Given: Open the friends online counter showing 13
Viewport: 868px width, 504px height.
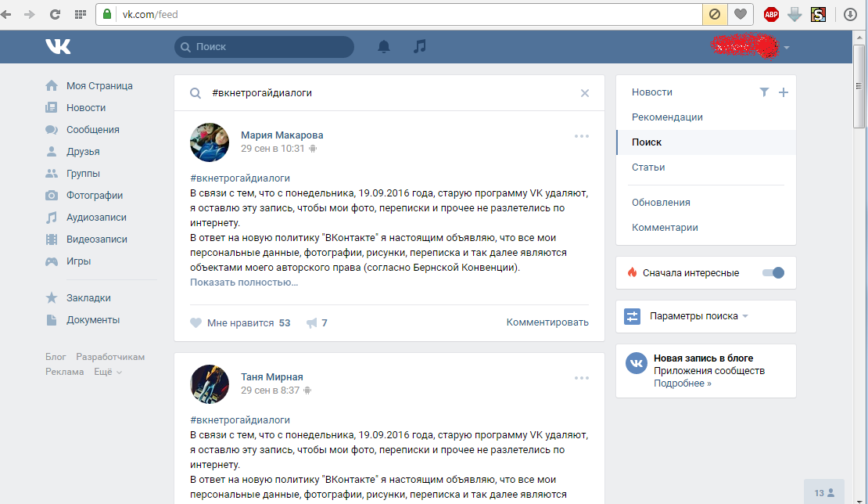Looking at the screenshot, I should coord(824,492).
